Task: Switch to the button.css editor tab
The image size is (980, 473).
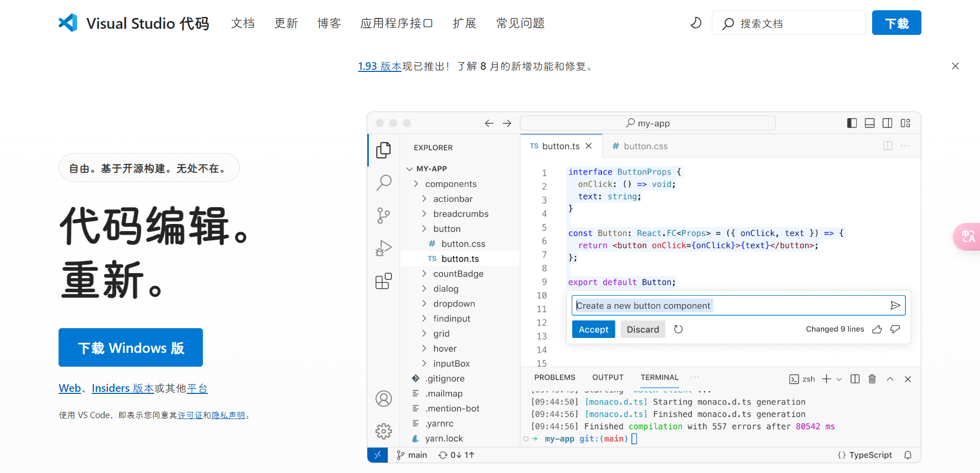Action: click(x=640, y=146)
